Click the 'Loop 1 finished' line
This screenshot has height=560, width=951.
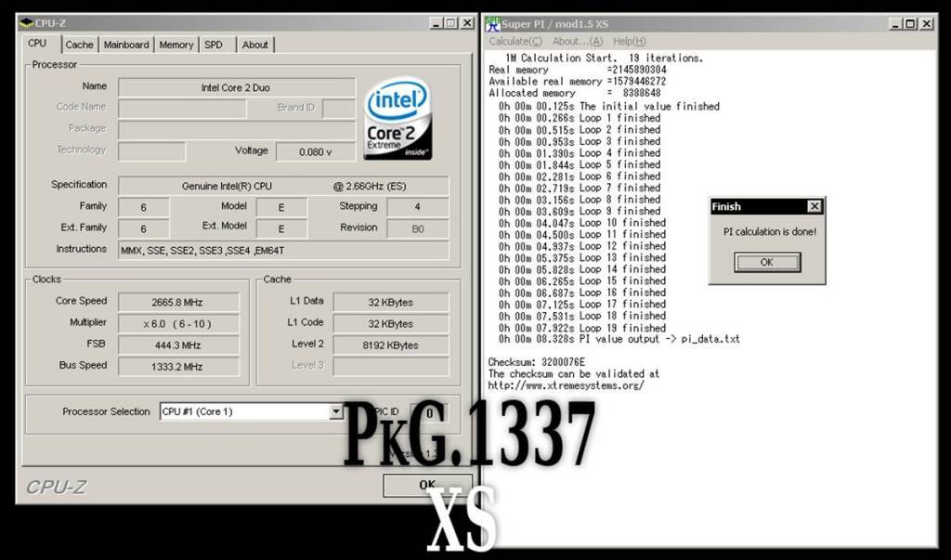click(x=580, y=118)
